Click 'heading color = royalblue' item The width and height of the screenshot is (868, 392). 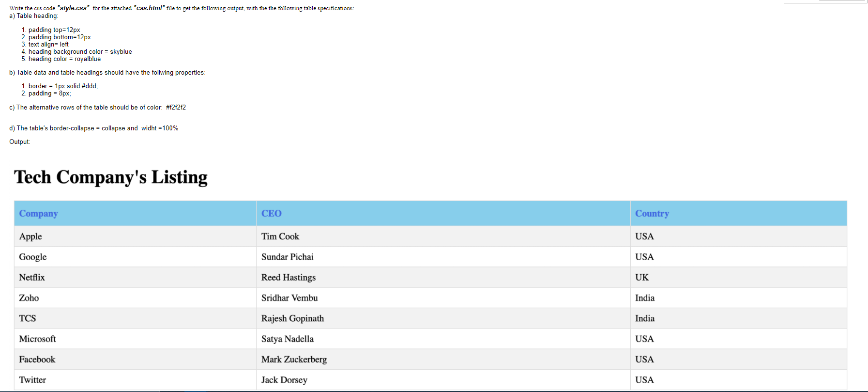pos(64,59)
